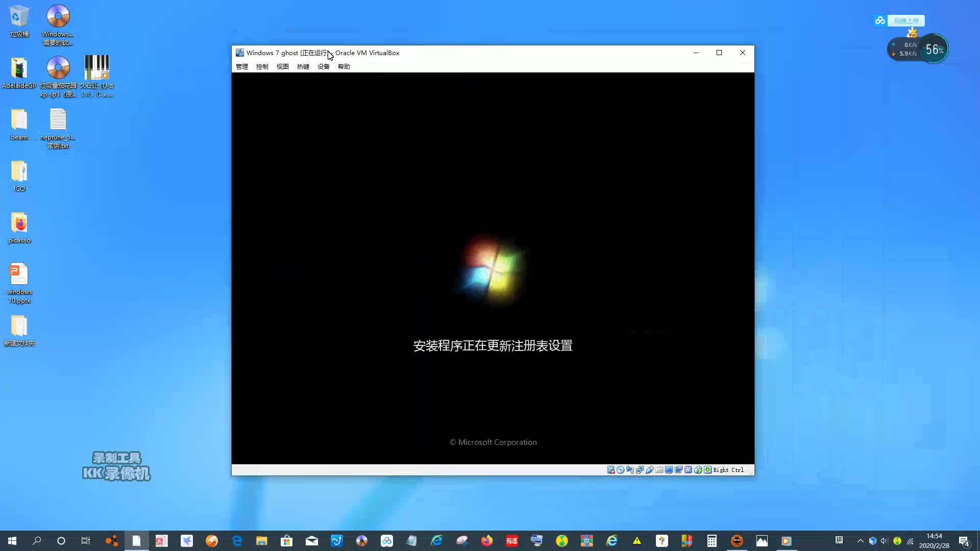980x551 pixels.
Task: Open File Explorer from taskbar
Action: (262, 541)
